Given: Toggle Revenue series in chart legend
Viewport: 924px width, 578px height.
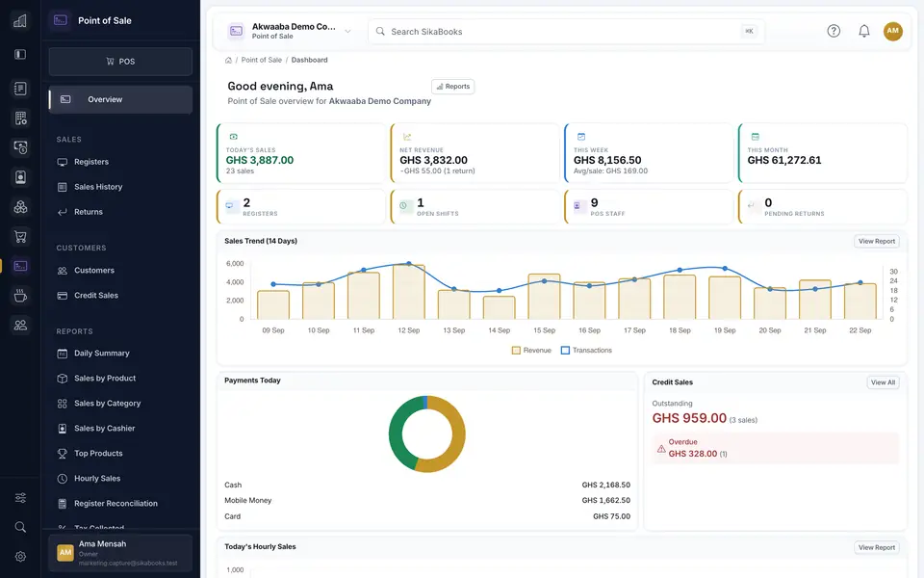Looking at the screenshot, I should [531, 351].
